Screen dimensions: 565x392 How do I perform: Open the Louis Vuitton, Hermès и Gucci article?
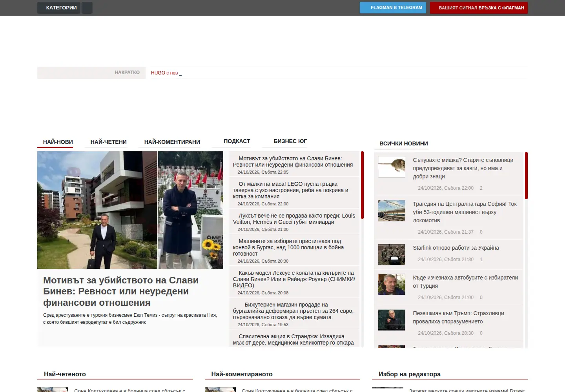click(x=294, y=219)
